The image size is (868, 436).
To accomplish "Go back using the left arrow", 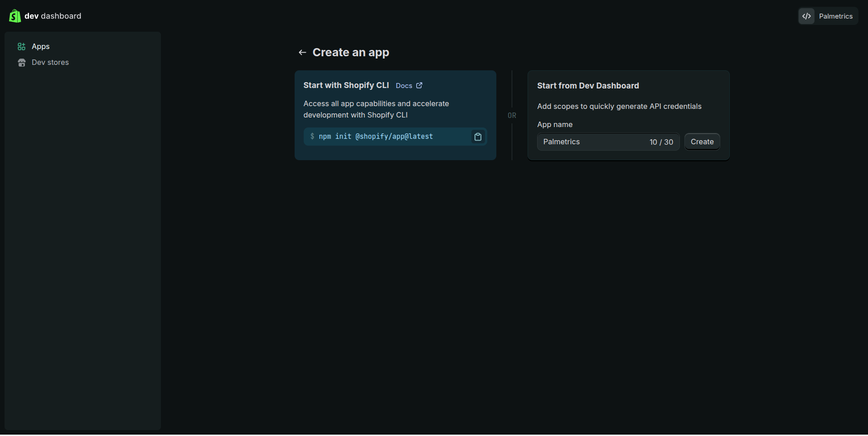I will [302, 53].
